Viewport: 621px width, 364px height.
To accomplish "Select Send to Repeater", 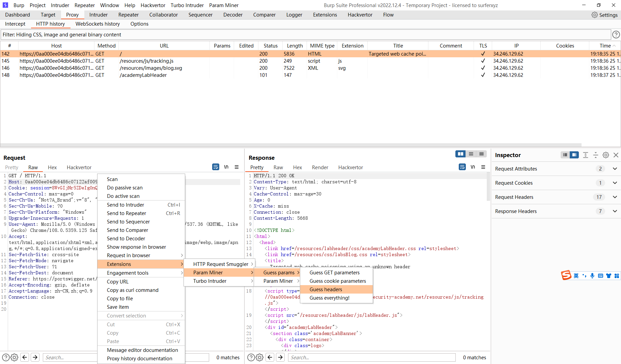I will coord(141,213).
